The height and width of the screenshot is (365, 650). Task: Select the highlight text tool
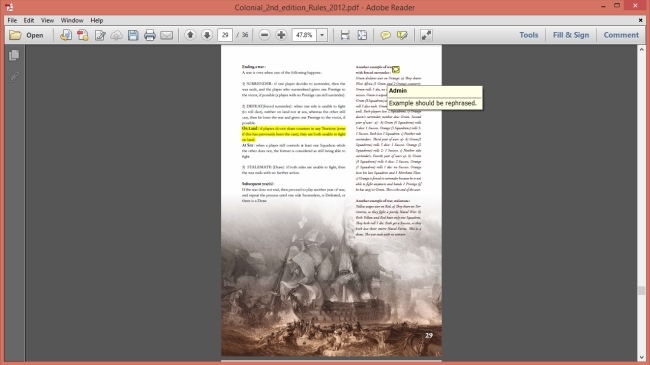[x=402, y=35]
